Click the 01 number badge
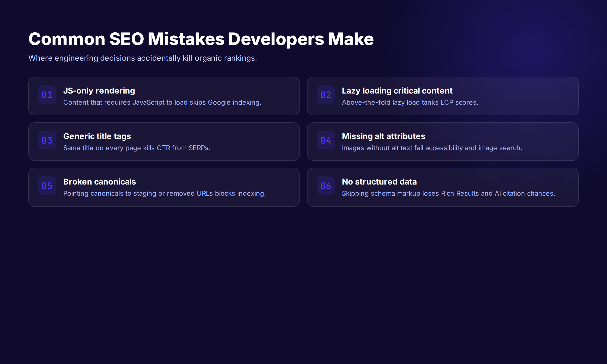The width and height of the screenshot is (607, 364). [47, 95]
